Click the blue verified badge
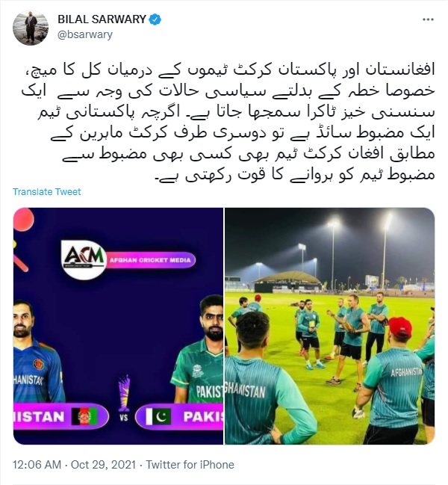 coord(155,19)
